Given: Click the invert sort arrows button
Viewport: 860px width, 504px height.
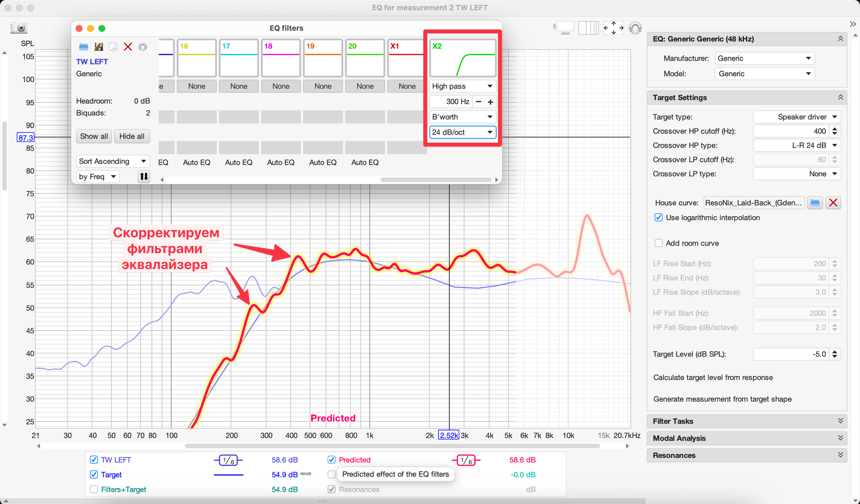Looking at the screenshot, I should pyautogui.click(x=144, y=176).
